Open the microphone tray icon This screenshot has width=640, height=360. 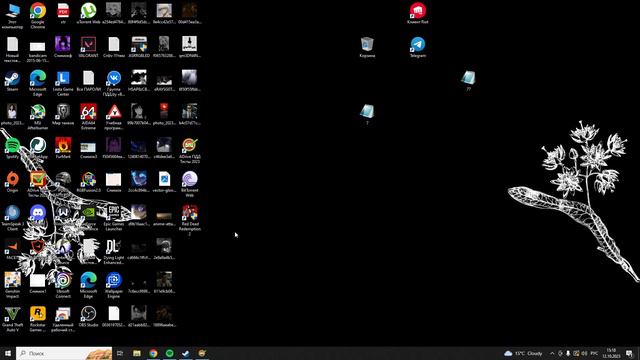(x=568, y=353)
